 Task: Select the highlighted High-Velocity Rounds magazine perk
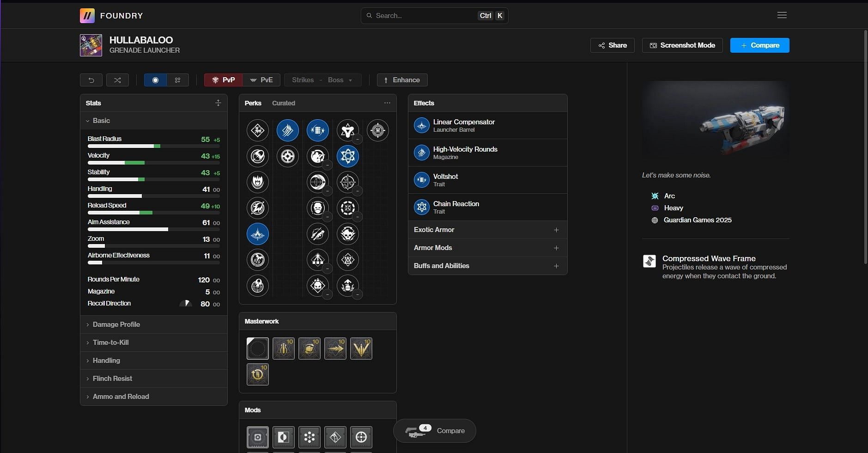287,130
